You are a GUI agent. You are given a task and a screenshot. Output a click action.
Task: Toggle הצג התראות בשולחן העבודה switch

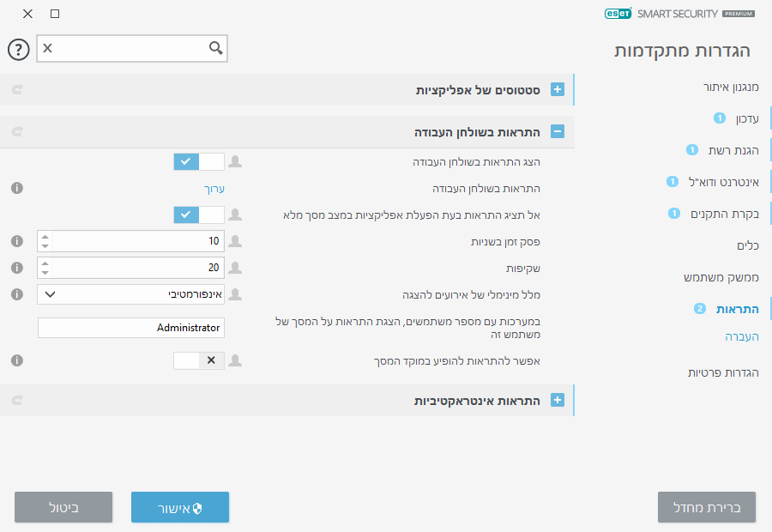[199, 161]
